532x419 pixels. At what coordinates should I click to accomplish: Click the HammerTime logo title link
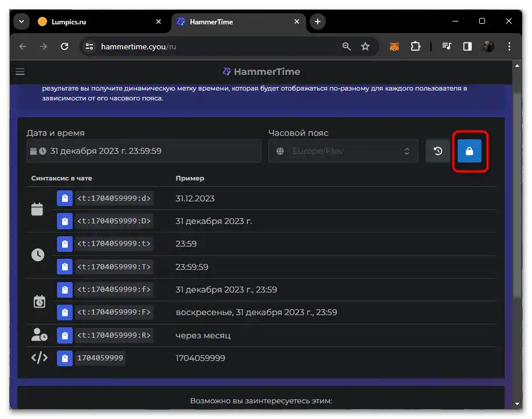[x=261, y=72]
